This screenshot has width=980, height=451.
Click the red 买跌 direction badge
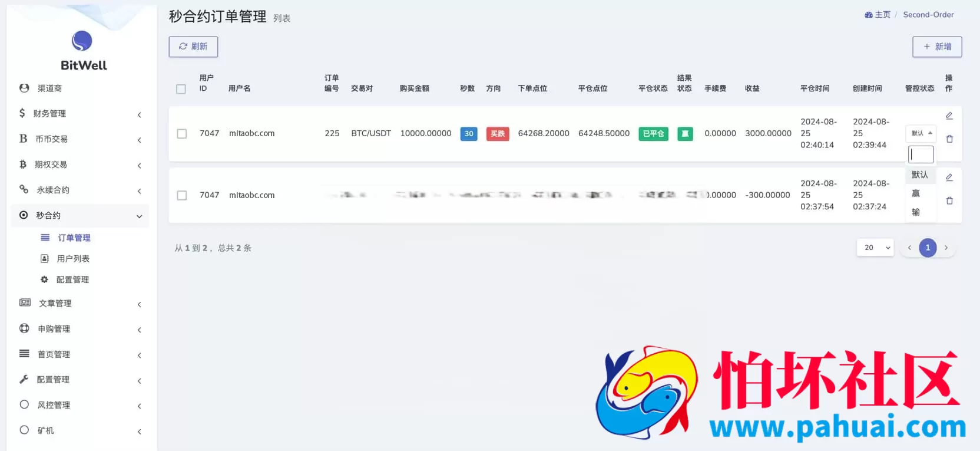click(x=498, y=134)
